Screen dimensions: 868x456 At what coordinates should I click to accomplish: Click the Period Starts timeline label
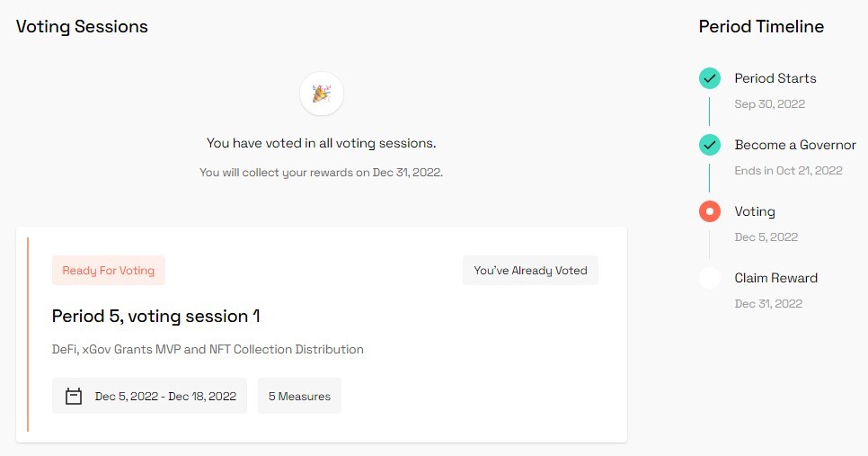click(775, 78)
